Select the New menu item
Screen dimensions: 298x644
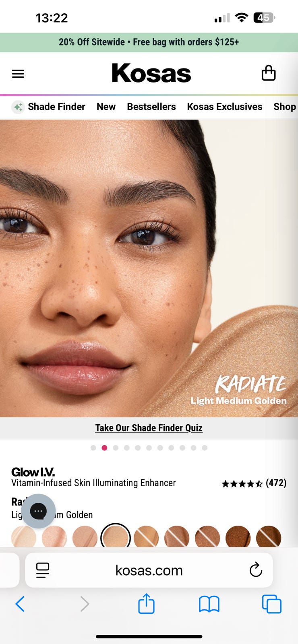(x=106, y=107)
